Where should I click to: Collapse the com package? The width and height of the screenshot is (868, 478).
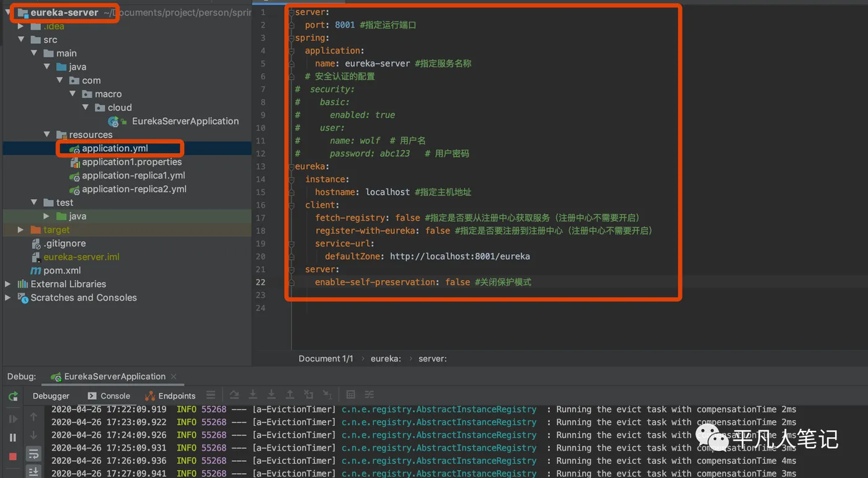coord(60,81)
